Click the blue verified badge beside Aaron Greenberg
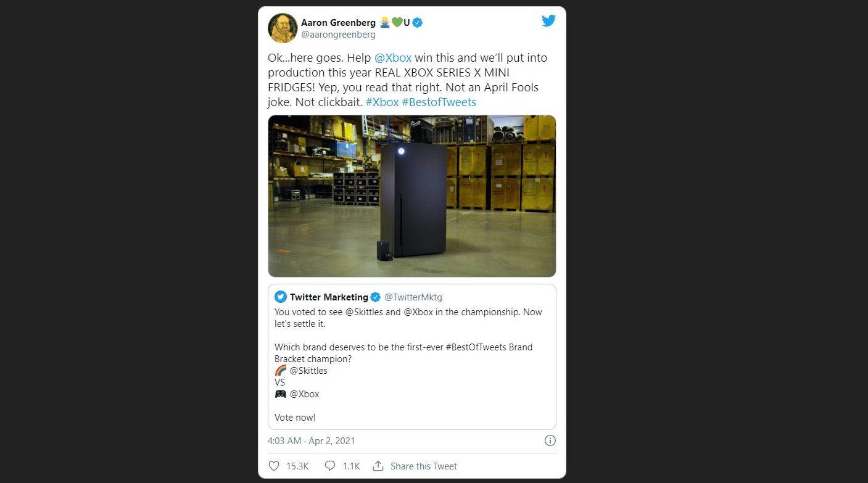The width and height of the screenshot is (868, 483). (418, 23)
